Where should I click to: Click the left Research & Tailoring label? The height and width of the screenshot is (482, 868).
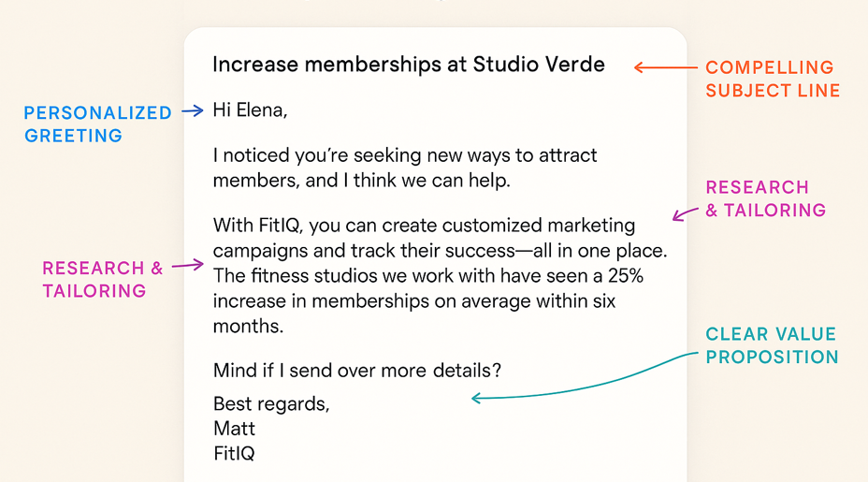(x=103, y=279)
